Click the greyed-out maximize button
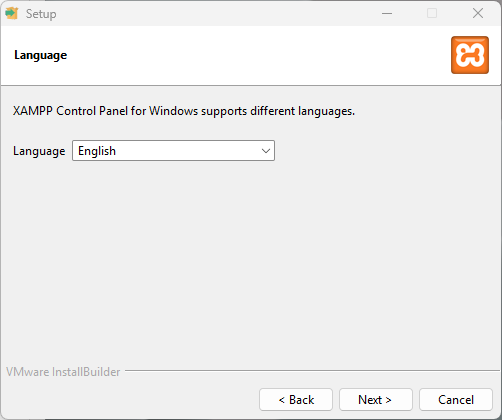The height and width of the screenshot is (420, 502). [432, 13]
